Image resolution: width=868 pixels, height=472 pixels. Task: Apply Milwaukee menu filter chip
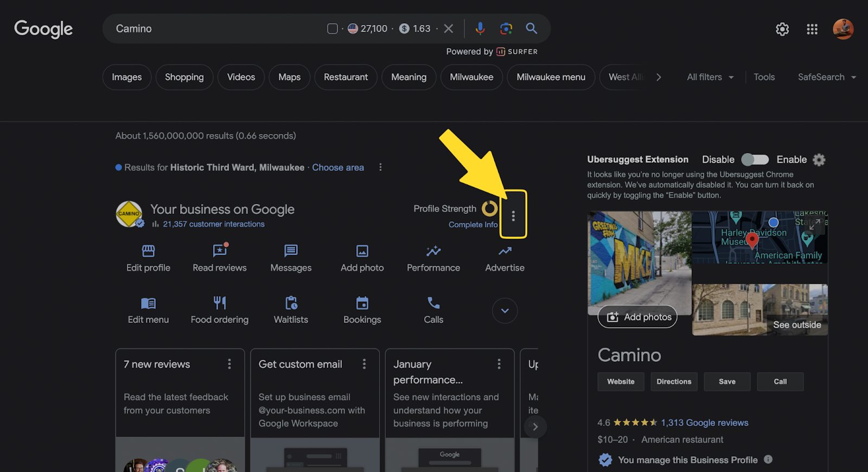pos(551,77)
